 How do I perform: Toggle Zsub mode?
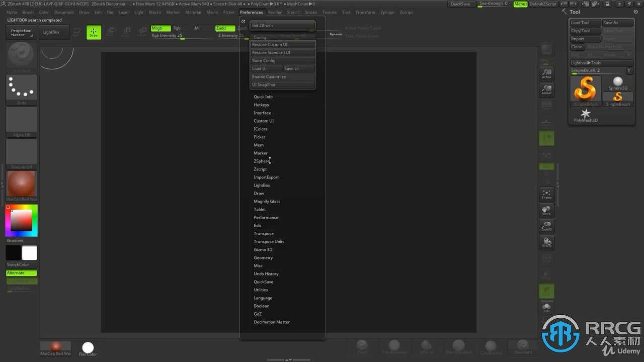[242, 28]
